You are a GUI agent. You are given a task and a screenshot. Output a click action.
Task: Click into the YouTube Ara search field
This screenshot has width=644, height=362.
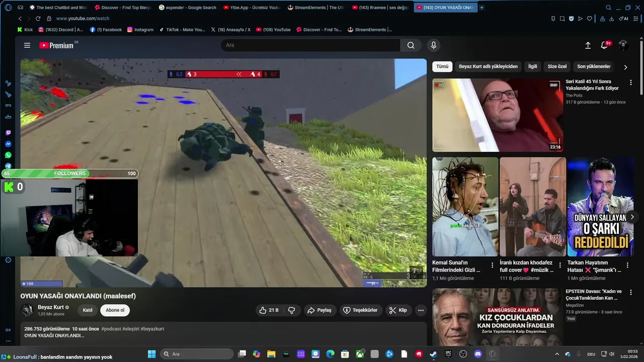(x=310, y=45)
